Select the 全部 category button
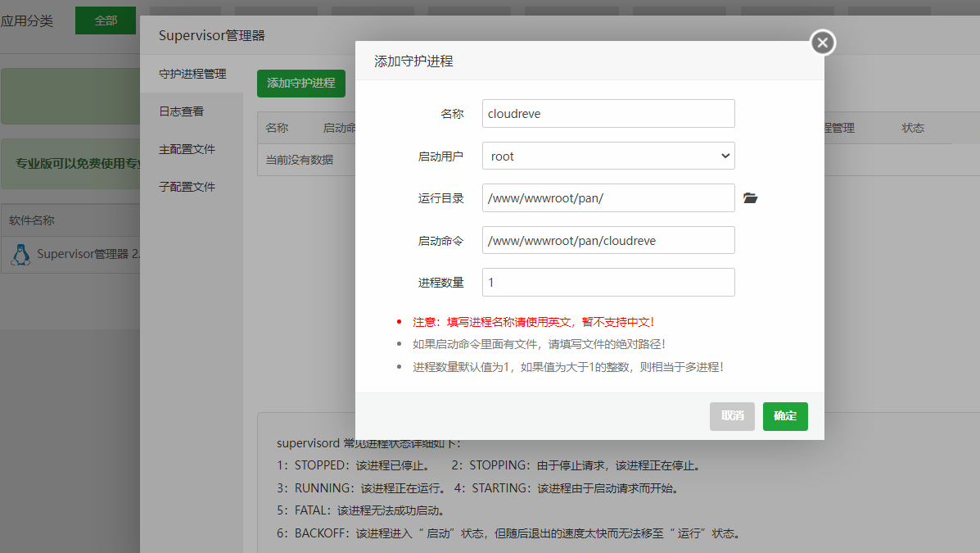Screen dimensions: 980x553 (106, 20)
